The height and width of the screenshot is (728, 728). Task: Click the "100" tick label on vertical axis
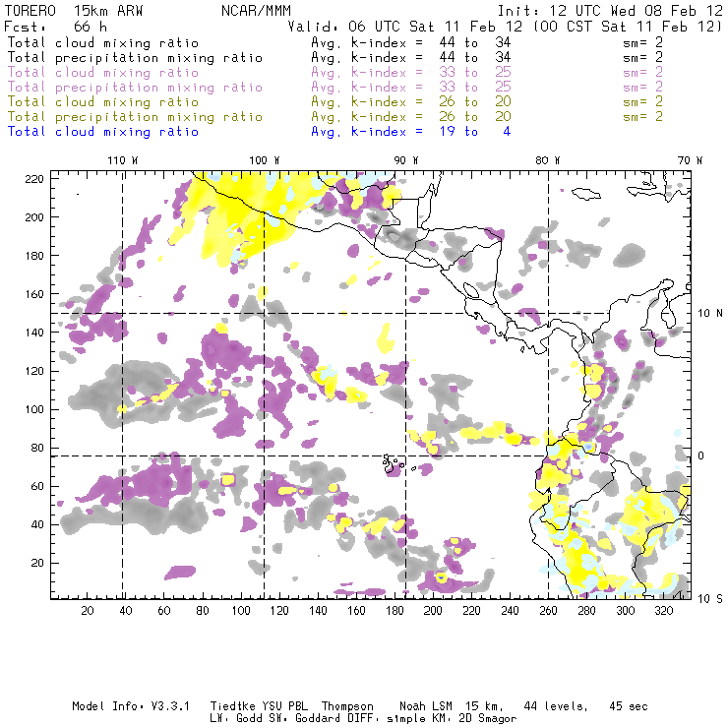pyautogui.click(x=33, y=409)
